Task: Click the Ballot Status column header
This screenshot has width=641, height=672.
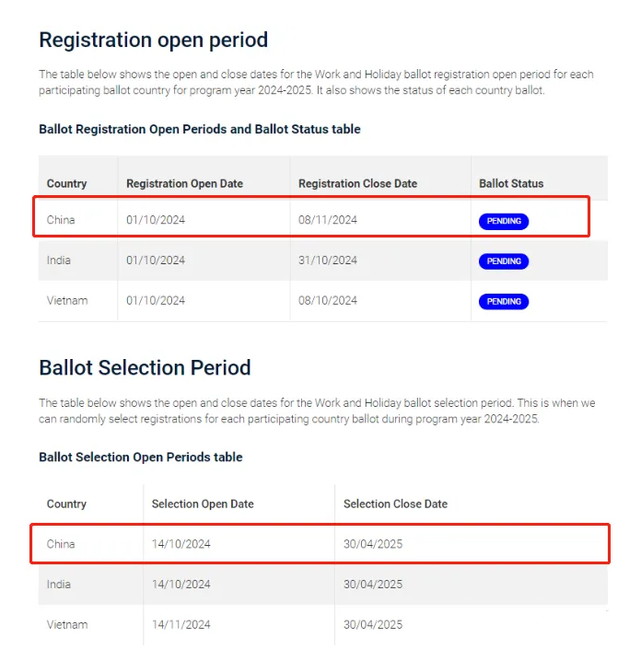Action: (511, 183)
